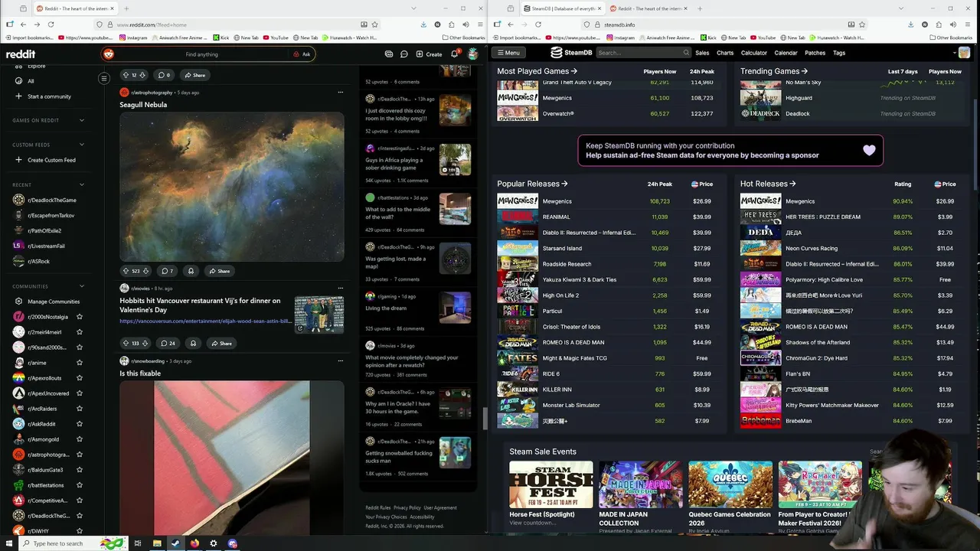Screen dimensions: 980x551
Task: Collapse Reddit's left navigation with the hamburger button
Action: pos(104,78)
